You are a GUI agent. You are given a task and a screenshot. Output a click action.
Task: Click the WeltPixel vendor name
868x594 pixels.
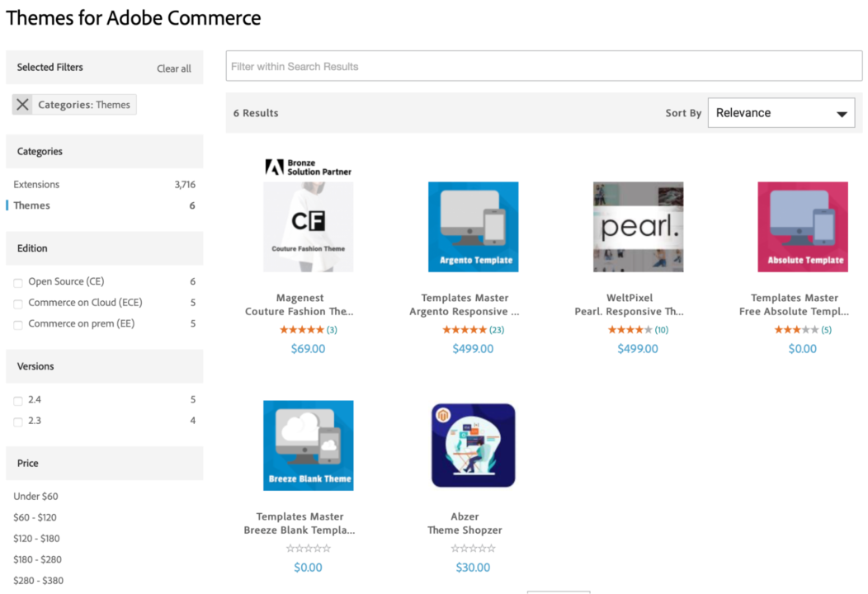[630, 297]
